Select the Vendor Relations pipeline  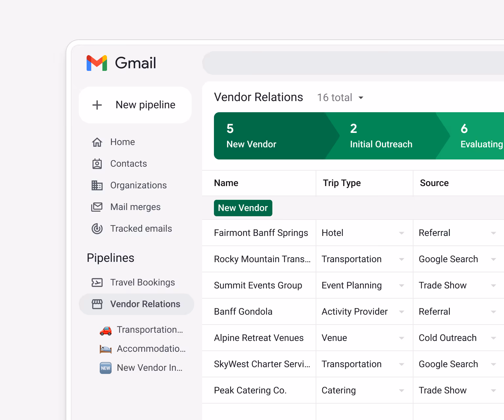pos(136,304)
